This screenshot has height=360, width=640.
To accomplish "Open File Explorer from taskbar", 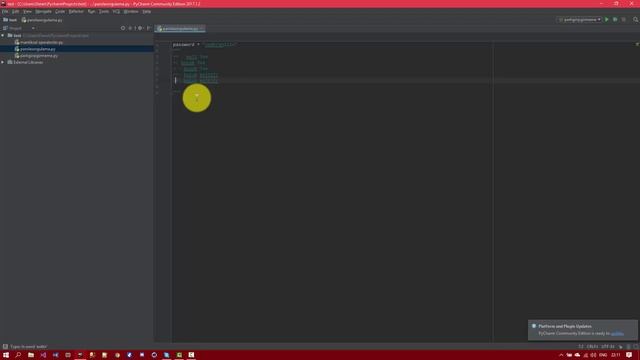I will tap(31, 355).
